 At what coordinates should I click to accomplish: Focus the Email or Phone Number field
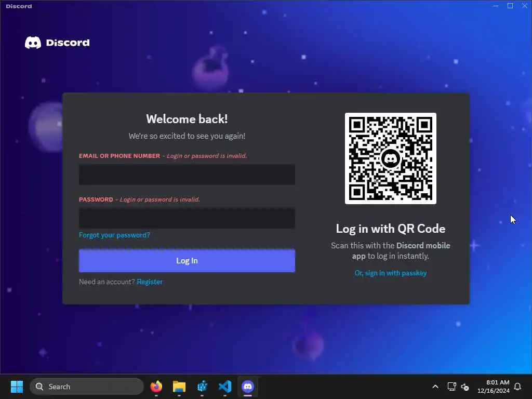187,175
